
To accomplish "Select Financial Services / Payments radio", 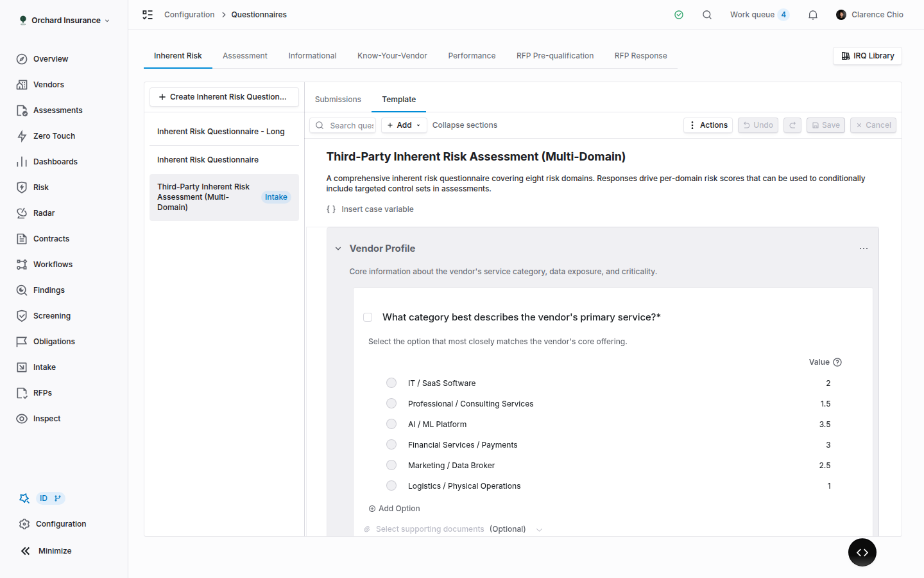I will (x=391, y=444).
